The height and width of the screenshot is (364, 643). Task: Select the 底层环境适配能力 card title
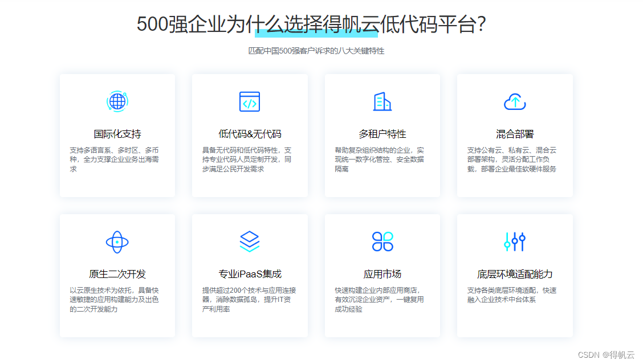click(515, 274)
